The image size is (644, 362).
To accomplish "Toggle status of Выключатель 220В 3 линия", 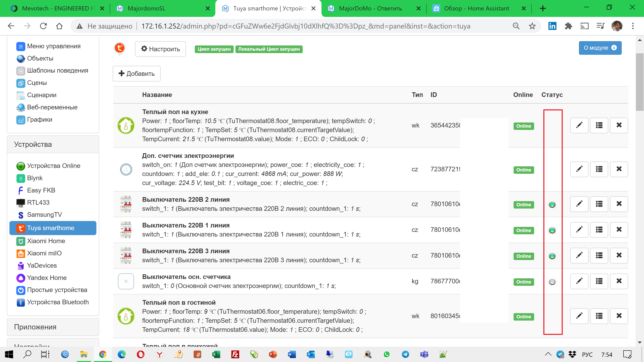I will tap(552, 256).
